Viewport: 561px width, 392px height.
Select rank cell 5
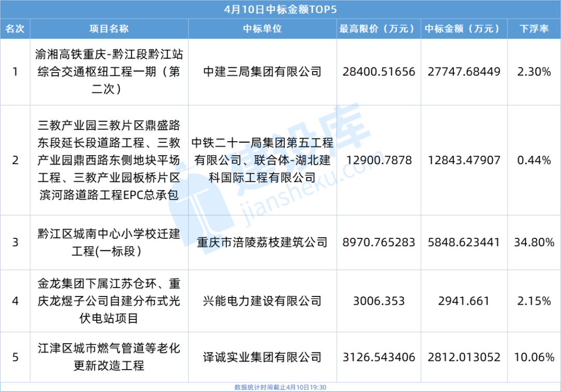coord(15,357)
